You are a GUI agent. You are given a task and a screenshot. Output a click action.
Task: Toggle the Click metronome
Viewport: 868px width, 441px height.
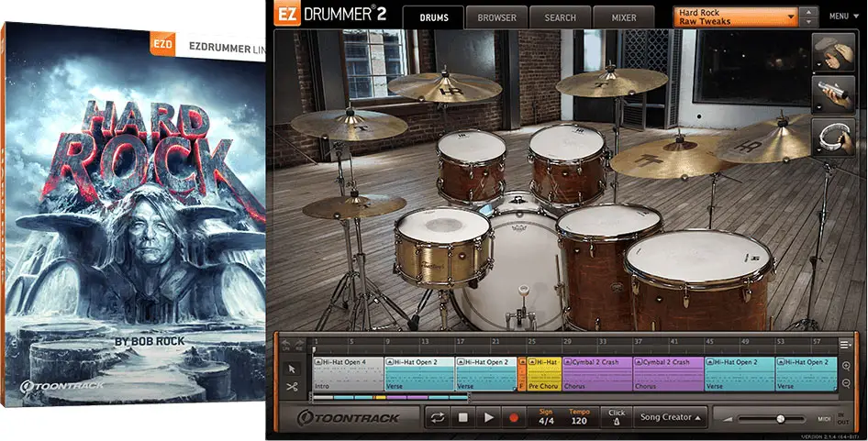pos(616,417)
